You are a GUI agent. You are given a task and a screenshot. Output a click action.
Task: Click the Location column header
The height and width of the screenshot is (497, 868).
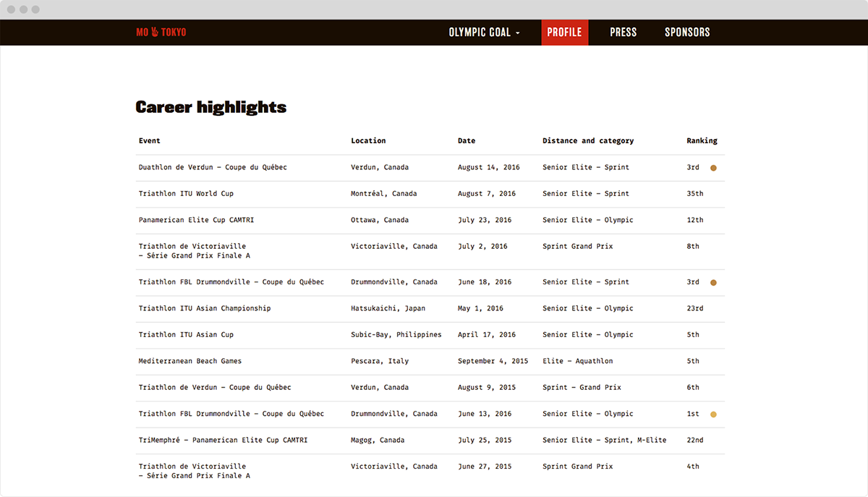click(368, 141)
